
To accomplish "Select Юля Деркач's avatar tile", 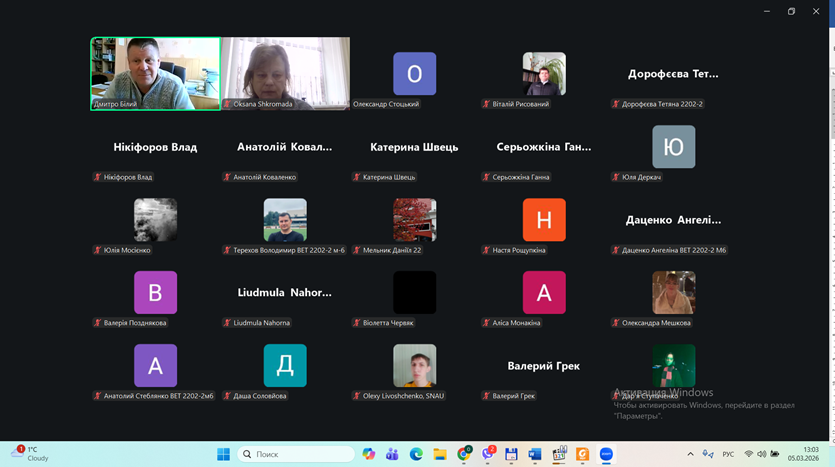I will point(673,147).
